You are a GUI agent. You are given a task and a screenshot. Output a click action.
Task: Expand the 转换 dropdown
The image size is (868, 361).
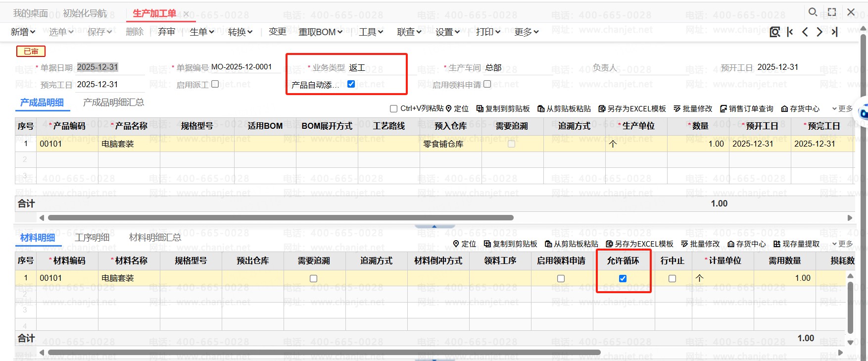coord(241,32)
